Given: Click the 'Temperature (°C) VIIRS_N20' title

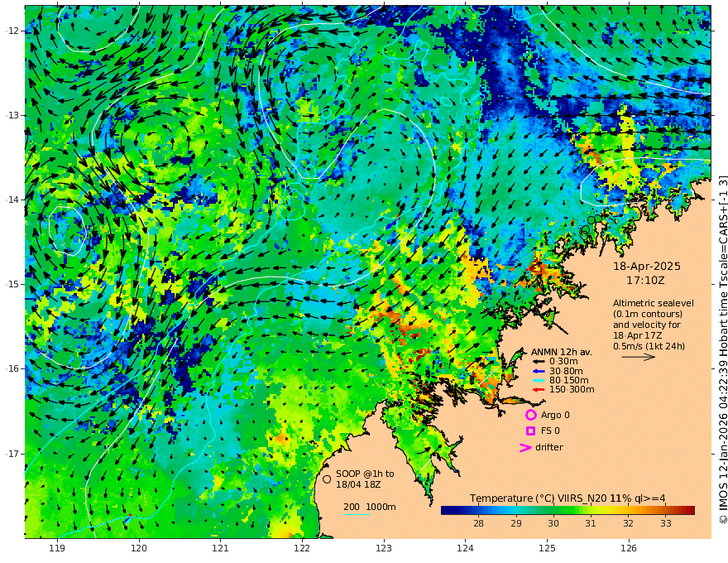Looking at the screenshot, I should 538,498.
